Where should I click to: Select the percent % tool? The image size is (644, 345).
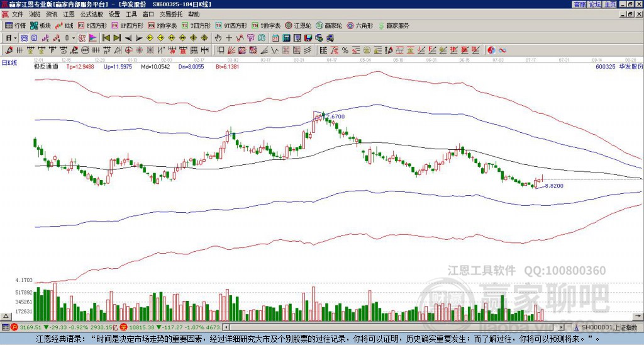(345, 50)
